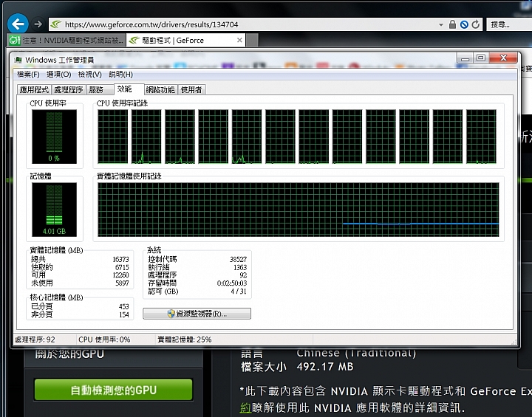Viewport: 532px width, 417px height.
Task: Click the CPU 使用率 0 % meter
Action: [54, 137]
